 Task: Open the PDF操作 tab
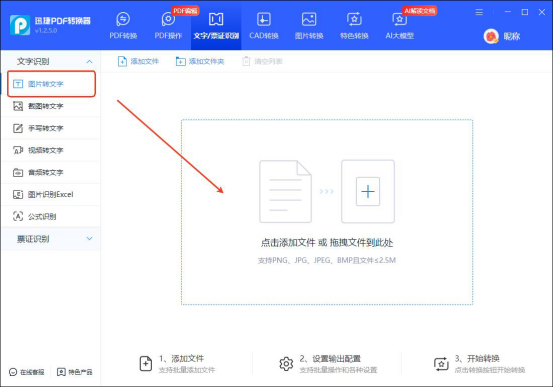pos(168,25)
